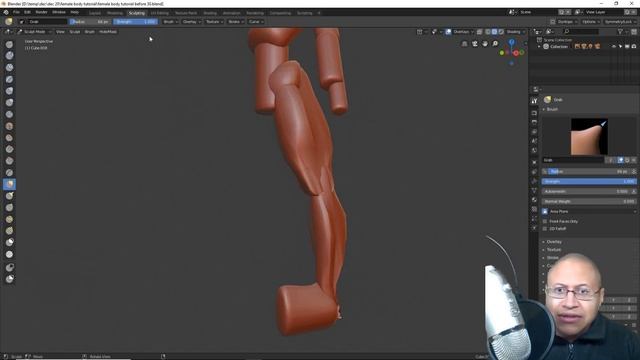This screenshot has width=640, height=360.
Task: Toggle camera view navigation icon
Action: point(475,44)
